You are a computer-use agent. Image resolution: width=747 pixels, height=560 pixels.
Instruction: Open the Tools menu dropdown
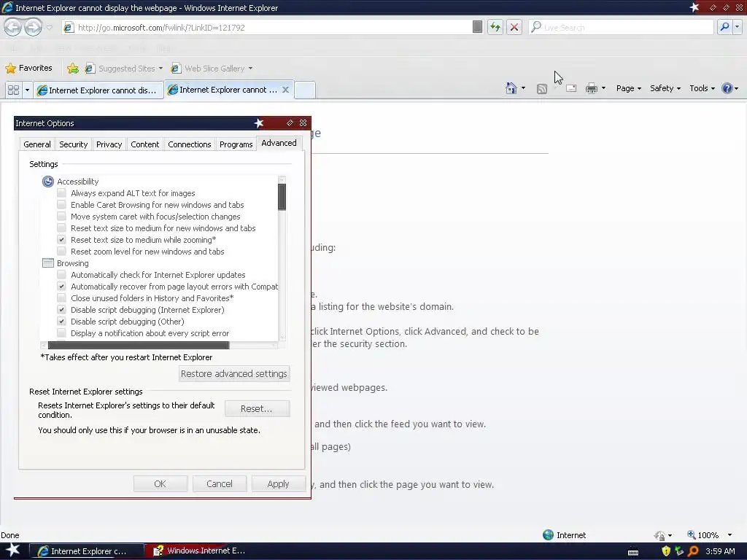point(702,88)
